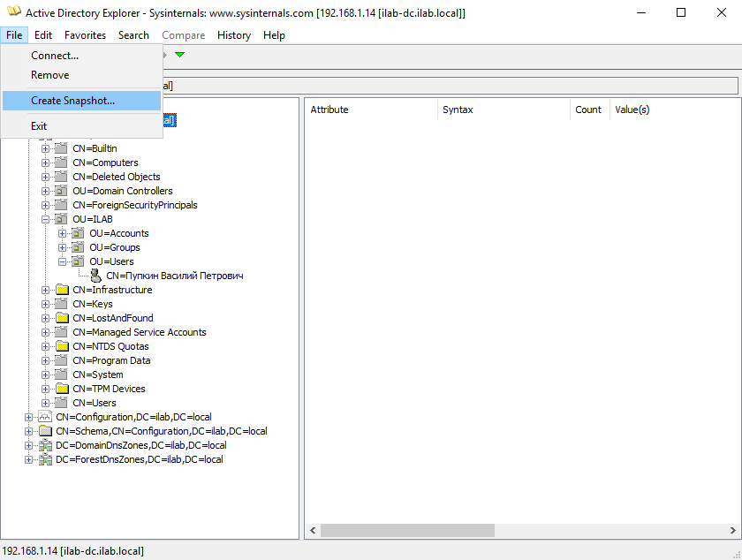Select the user icon for CN=Пупкин Василий Петрович

95,275
